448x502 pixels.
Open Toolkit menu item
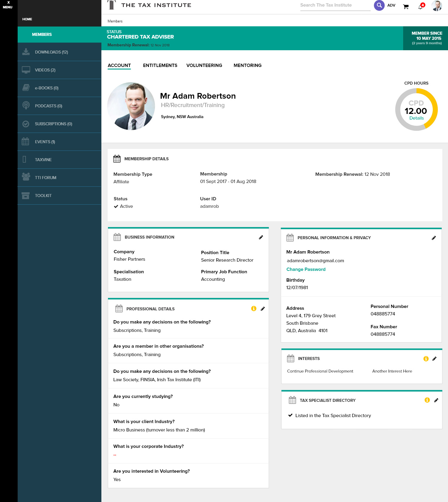60,196
